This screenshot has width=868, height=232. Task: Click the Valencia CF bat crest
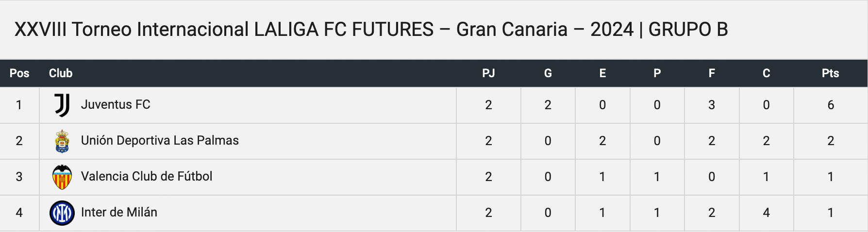[62, 177]
